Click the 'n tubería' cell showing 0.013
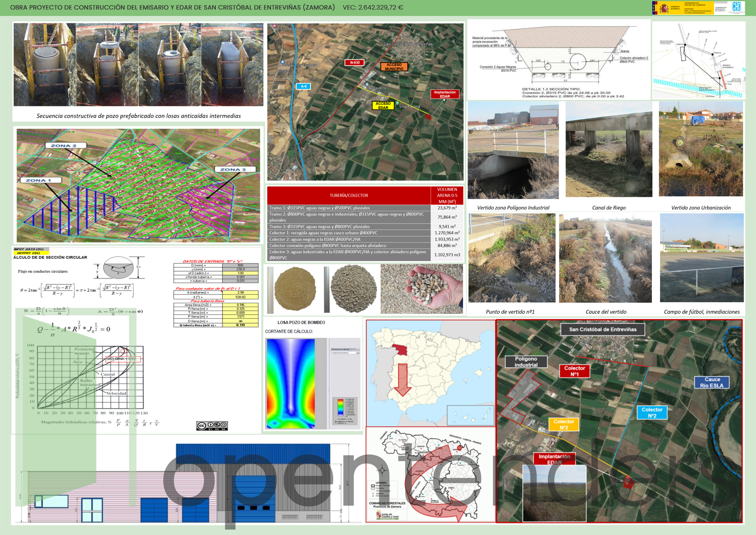The width and height of the screenshot is (756, 535). pyautogui.click(x=240, y=281)
